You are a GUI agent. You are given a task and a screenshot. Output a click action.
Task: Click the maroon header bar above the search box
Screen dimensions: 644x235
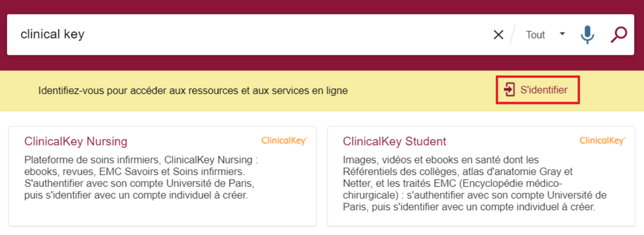(x=322, y=7)
